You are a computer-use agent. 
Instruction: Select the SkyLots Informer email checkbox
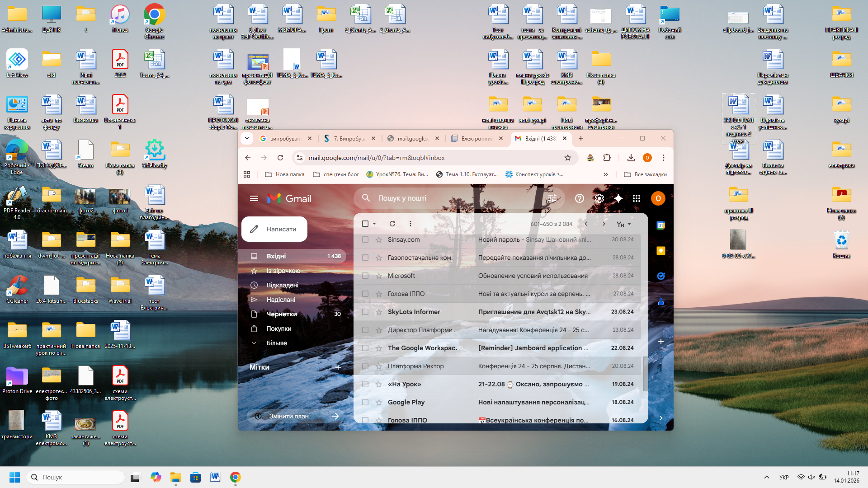[365, 312]
